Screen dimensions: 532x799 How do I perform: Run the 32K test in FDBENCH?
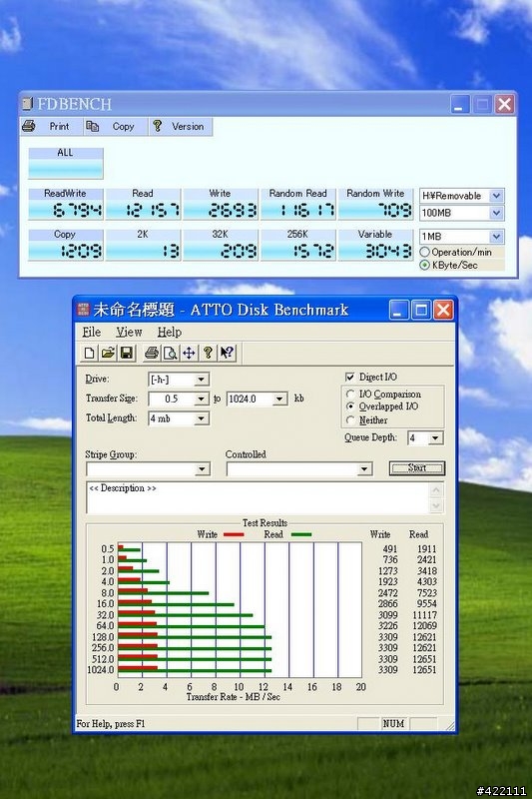pyautogui.click(x=221, y=245)
